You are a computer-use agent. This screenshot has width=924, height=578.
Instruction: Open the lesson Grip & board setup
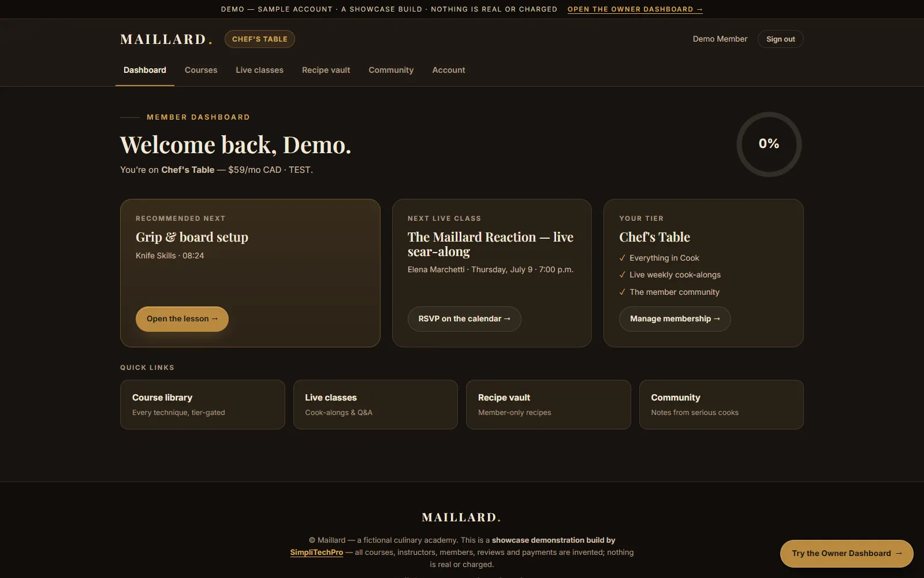click(182, 319)
